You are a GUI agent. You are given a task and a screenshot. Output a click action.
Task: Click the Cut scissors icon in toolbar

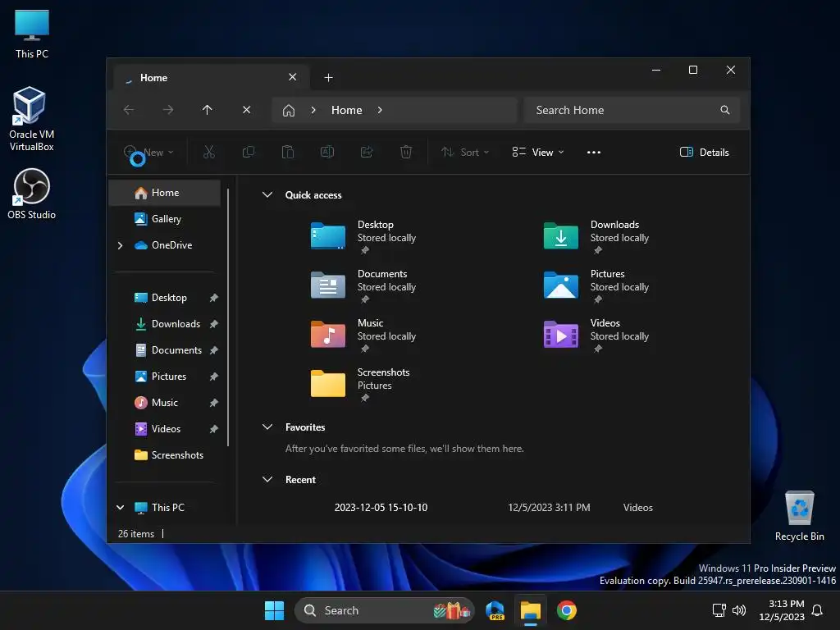click(209, 152)
